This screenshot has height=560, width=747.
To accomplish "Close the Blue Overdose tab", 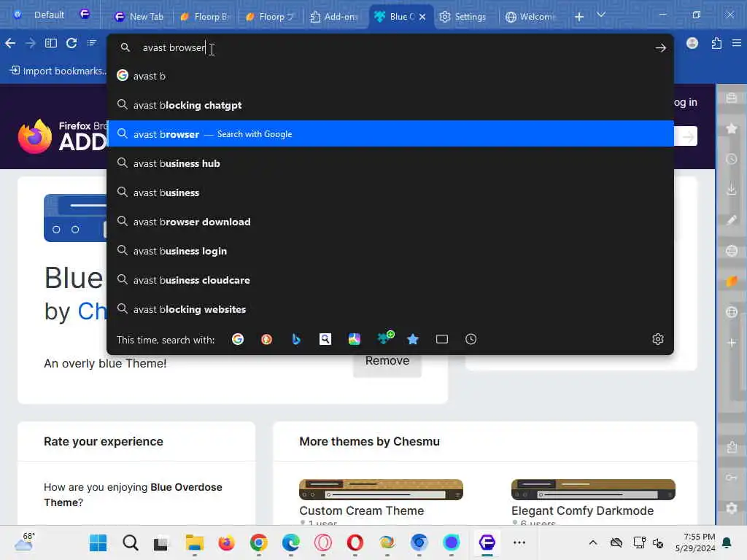I will [x=422, y=17].
